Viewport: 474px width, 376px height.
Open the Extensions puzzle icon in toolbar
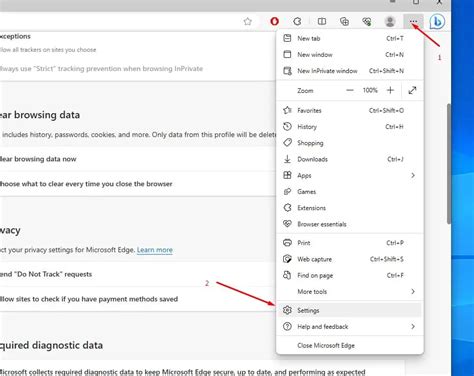pyautogui.click(x=297, y=22)
